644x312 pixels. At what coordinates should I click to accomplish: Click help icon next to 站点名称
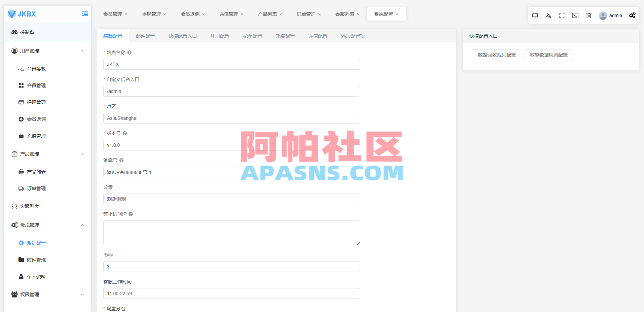[130, 53]
